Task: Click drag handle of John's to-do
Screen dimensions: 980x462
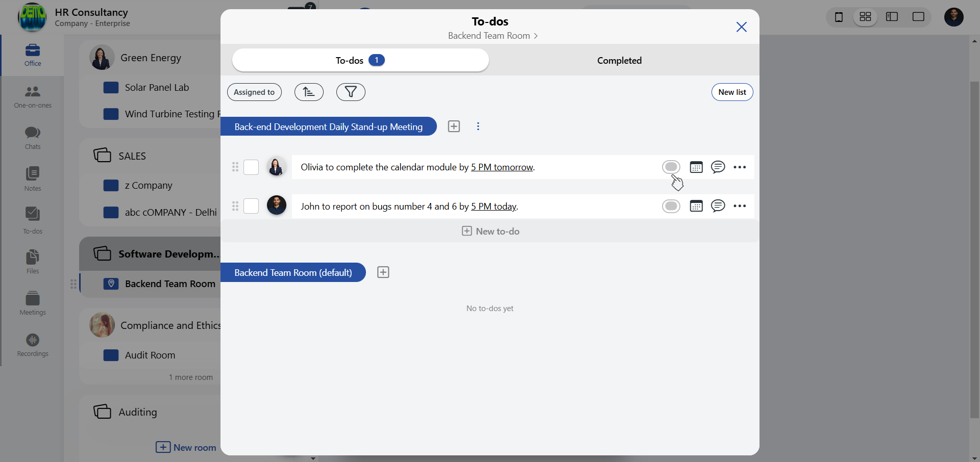Action: pyautogui.click(x=235, y=206)
